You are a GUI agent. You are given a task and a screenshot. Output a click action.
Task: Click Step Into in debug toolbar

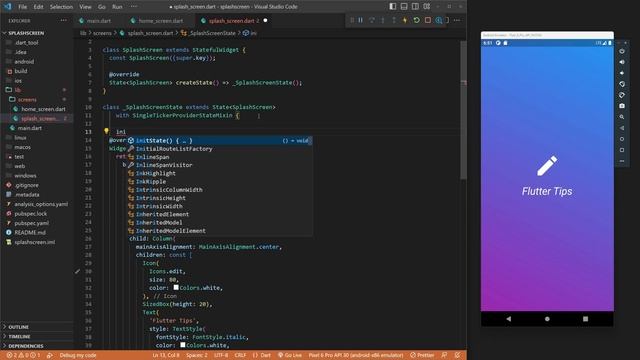(383, 20)
